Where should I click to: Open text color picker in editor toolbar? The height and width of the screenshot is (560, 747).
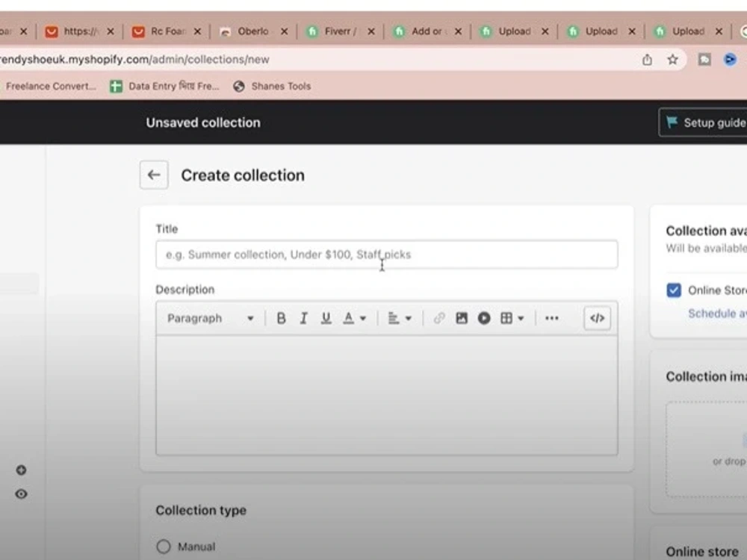pyautogui.click(x=354, y=318)
